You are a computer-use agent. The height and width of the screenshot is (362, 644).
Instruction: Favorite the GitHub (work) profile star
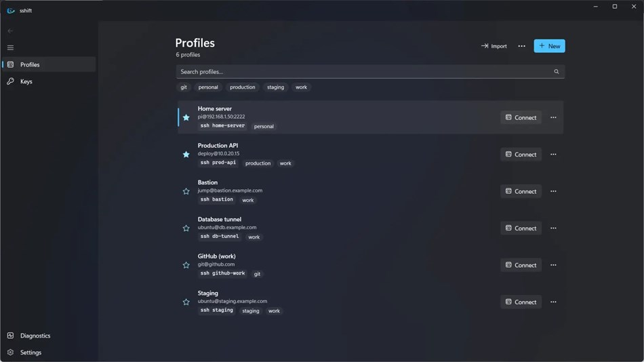point(186,265)
